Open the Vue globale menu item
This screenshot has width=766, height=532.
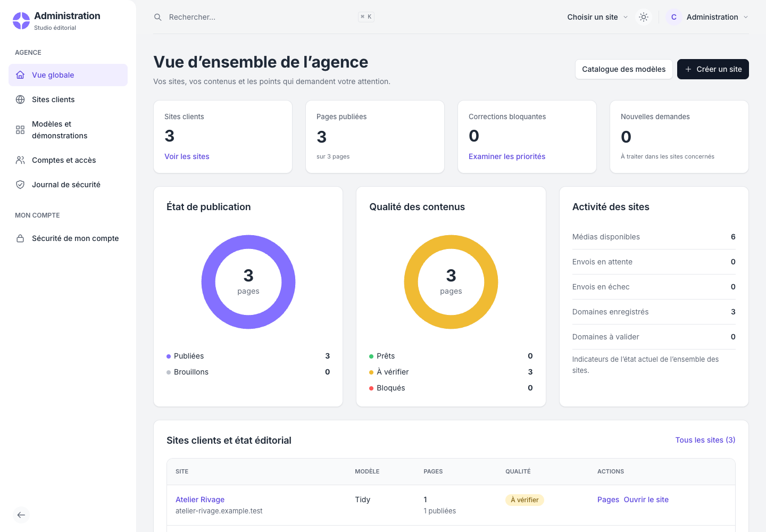tap(68, 75)
